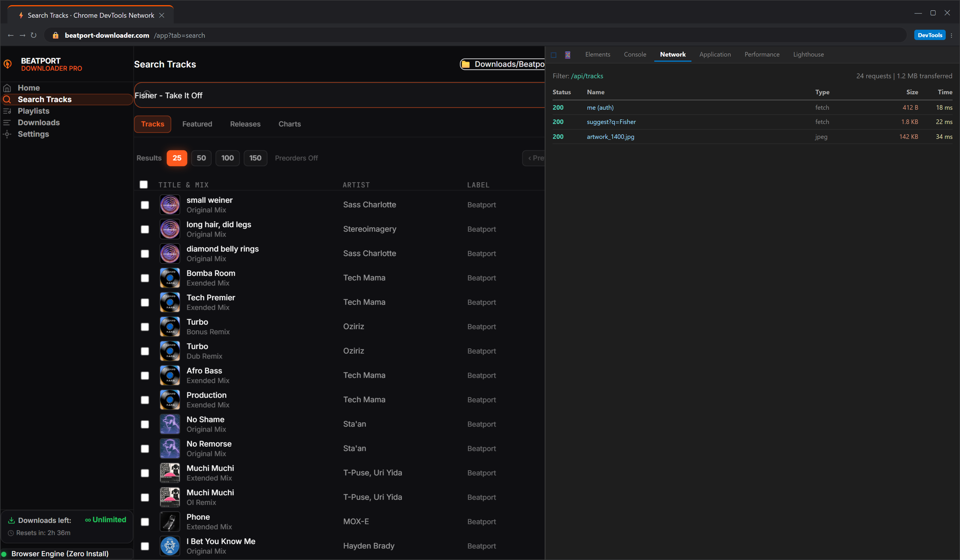Set results per page to 100
Viewport: 960px width, 560px height.
pyautogui.click(x=227, y=158)
